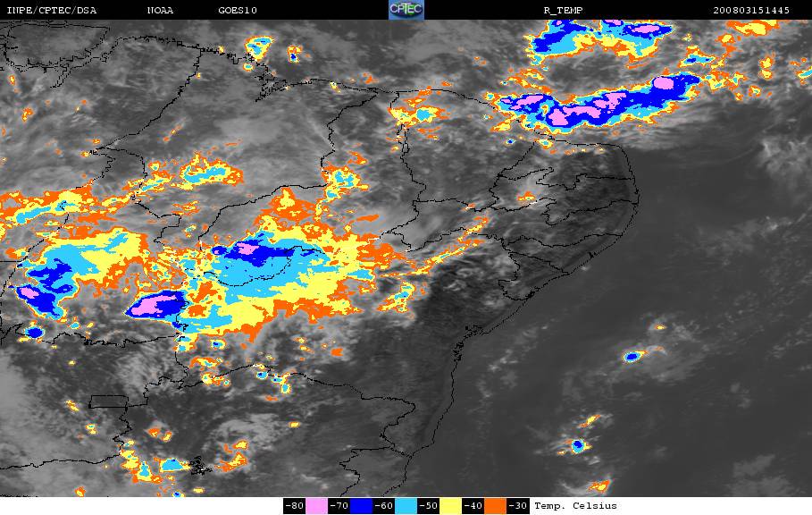Click the -30 legend value label
The width and height of the screenshot is (812, 515).
(518, 506)
